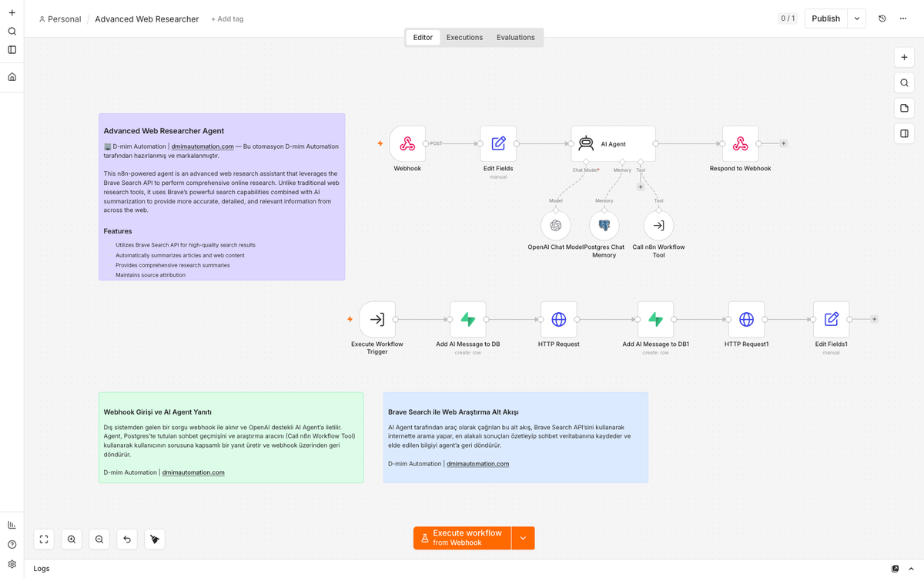Switch to the Editor tab

pos(423,38)
